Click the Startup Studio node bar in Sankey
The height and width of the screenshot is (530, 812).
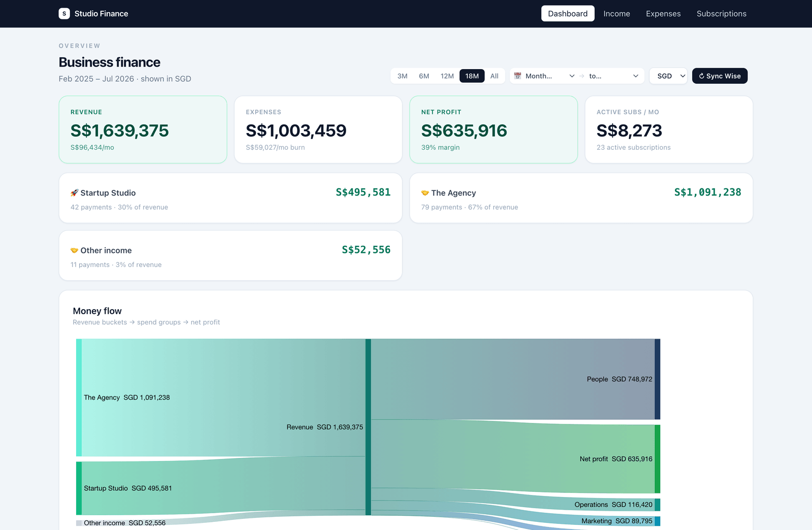tap(79, 488)
